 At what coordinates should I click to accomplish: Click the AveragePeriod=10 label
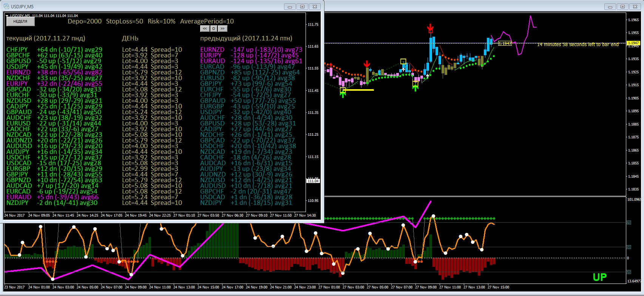[207, 22]
